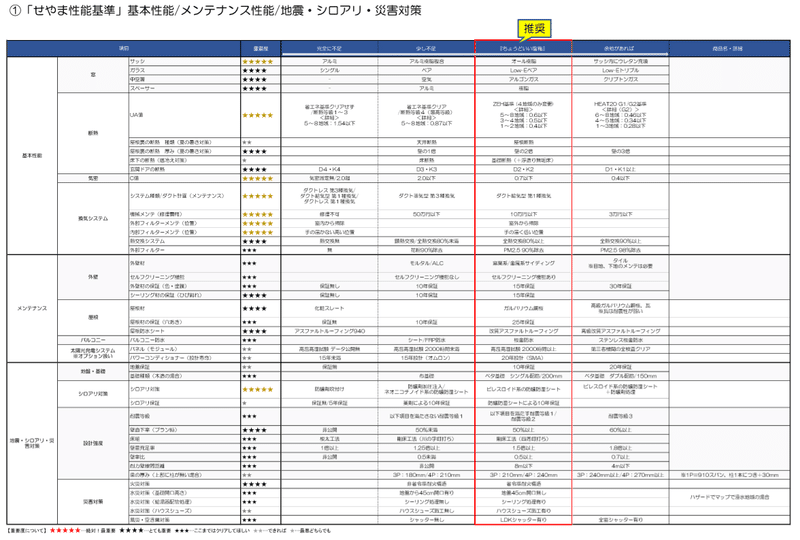
Task: Select the メンテナンス category cell
Action: click(x=32, y=308)
